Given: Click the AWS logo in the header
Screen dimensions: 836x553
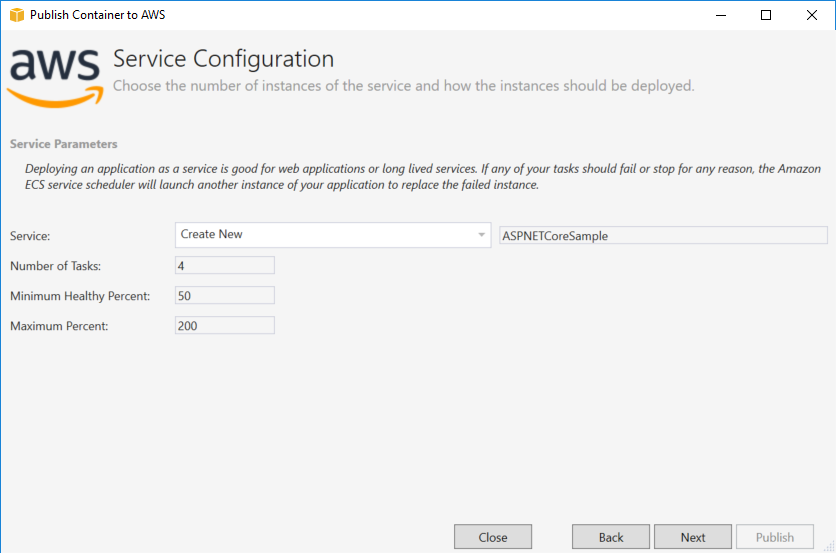Looking at the screenshot, I should point(55,73).
